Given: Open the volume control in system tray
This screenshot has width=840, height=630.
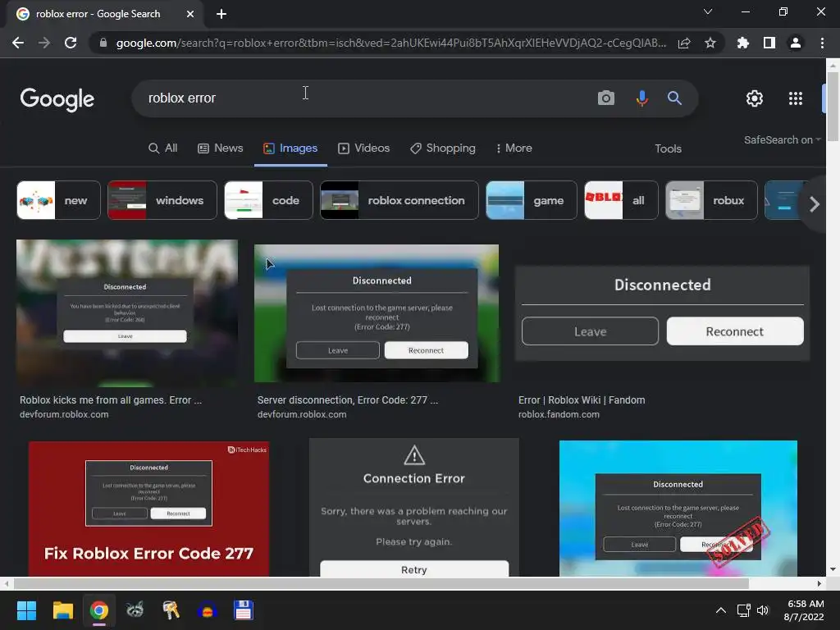Looking at the screenshot, I should pos(763,610).
